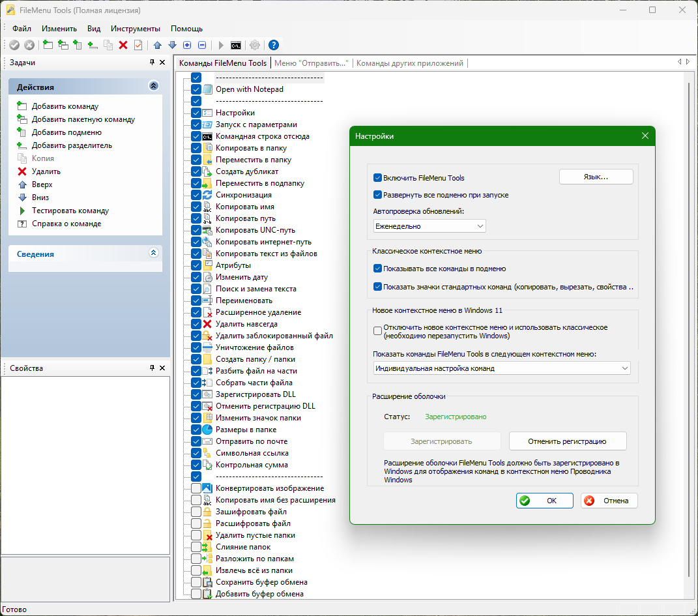Enable 'Отключить новое контекстное меню' checkbox

tap(377, 330)
